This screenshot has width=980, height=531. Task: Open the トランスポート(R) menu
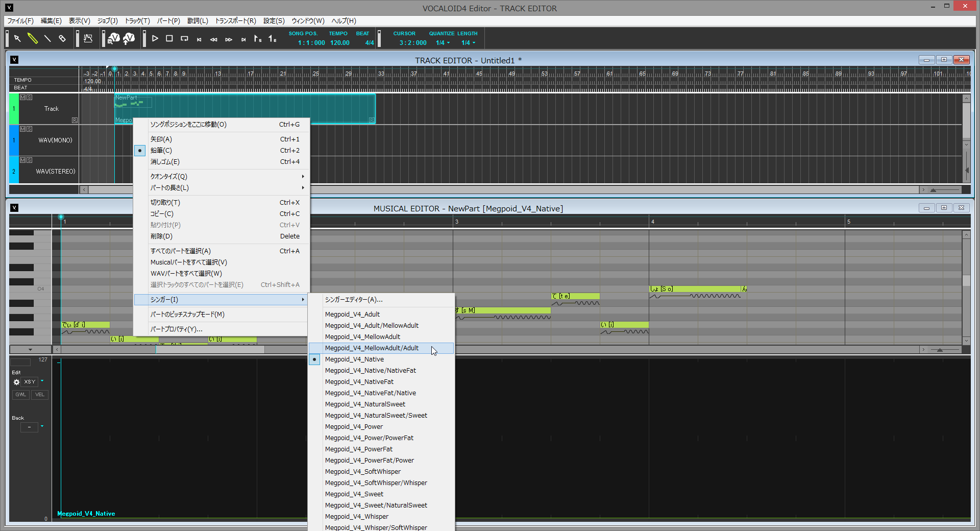[x=235, y=21]
